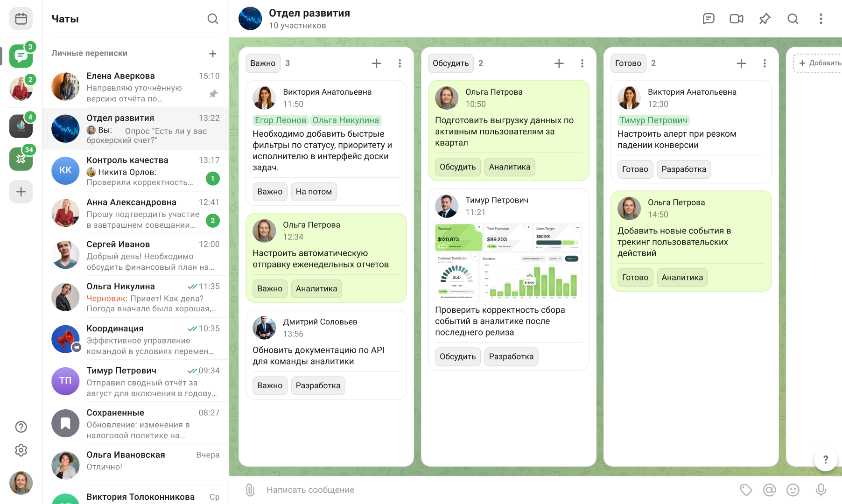
Task: Open the Отдел развития group avatar in header
Action: pos(250,19)
